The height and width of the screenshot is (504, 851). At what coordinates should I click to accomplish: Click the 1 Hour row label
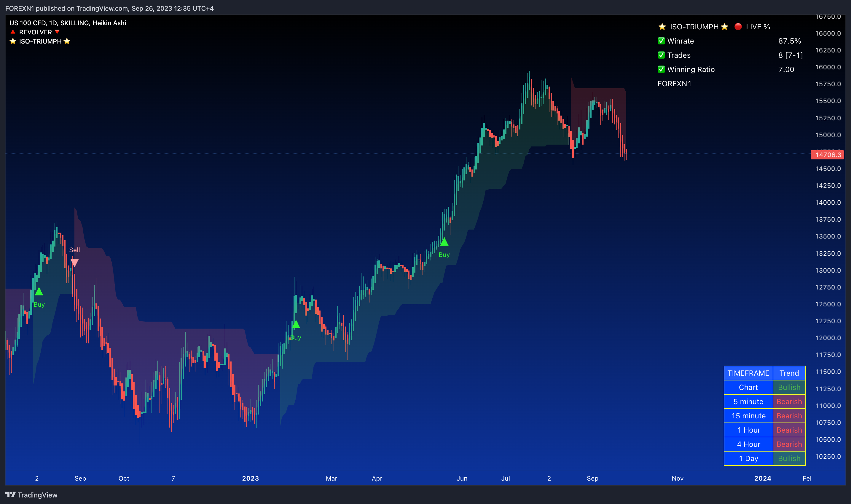pyautogui.click(x=748, y=430)
